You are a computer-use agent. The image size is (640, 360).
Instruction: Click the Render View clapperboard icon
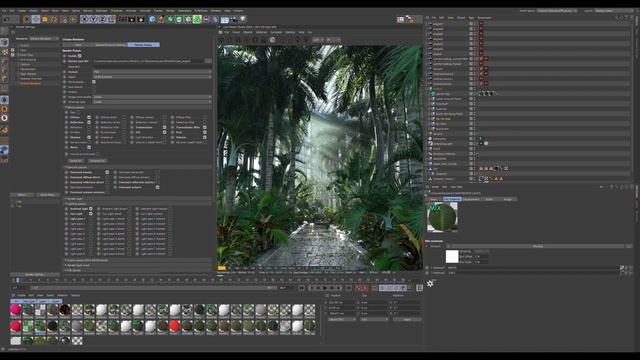pyautogui.click(x=122, y=19)
